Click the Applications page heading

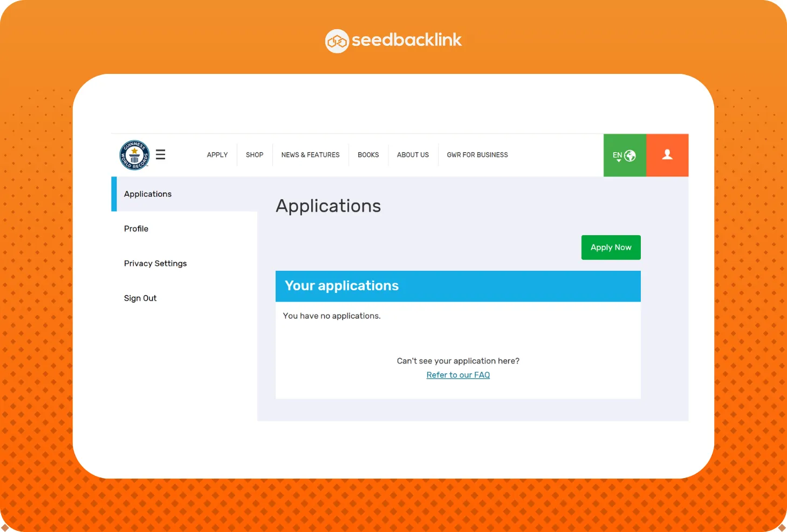click(329, 206)
